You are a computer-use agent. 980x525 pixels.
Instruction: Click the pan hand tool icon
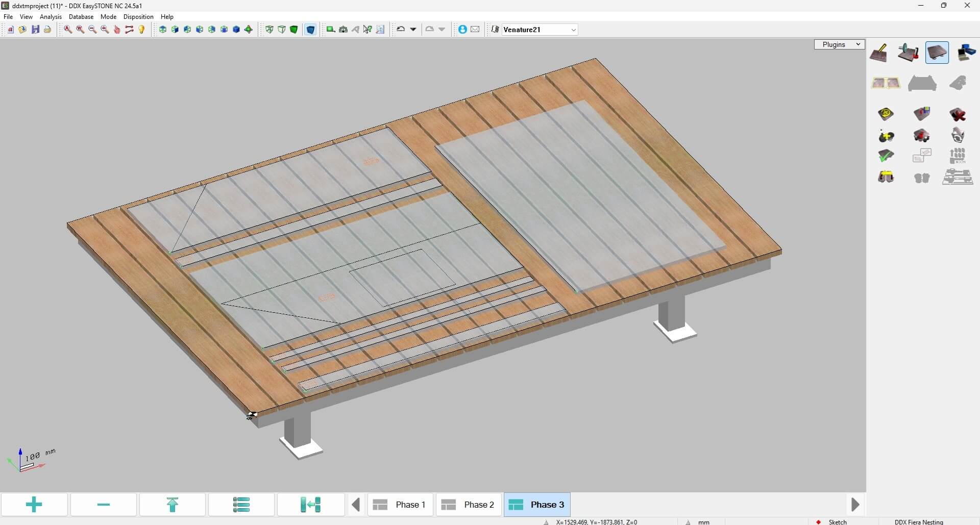click(117, 30)
